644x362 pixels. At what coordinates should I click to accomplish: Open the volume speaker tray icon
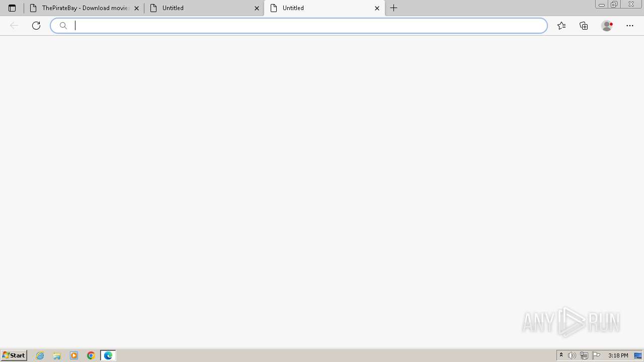pyautogui.click(x=572, y=355)
